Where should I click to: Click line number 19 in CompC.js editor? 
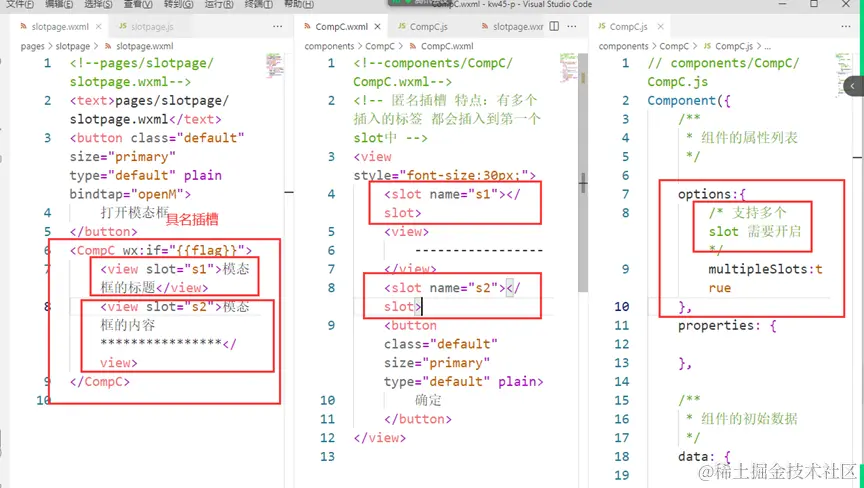coord(622,475)
